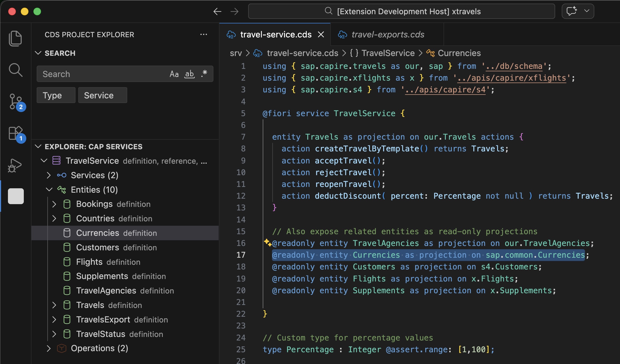
Task: Open the chat sparkle icon in title bar
Action: pos(572,11)
